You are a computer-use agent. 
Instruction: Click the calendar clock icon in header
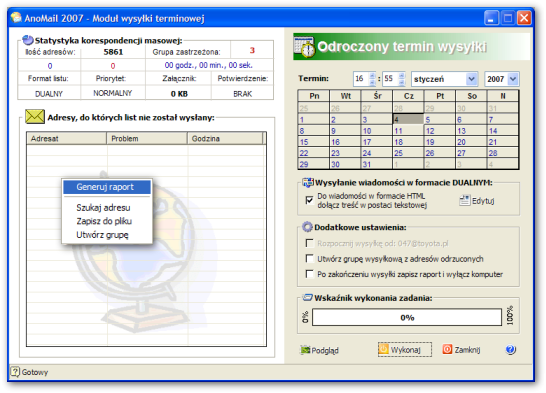pos(304,46)
